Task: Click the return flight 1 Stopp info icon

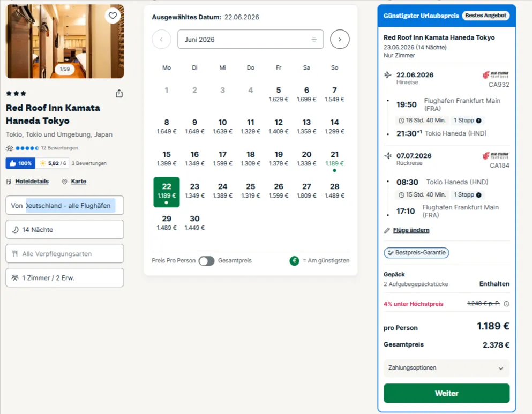Action: coord(479,195)
